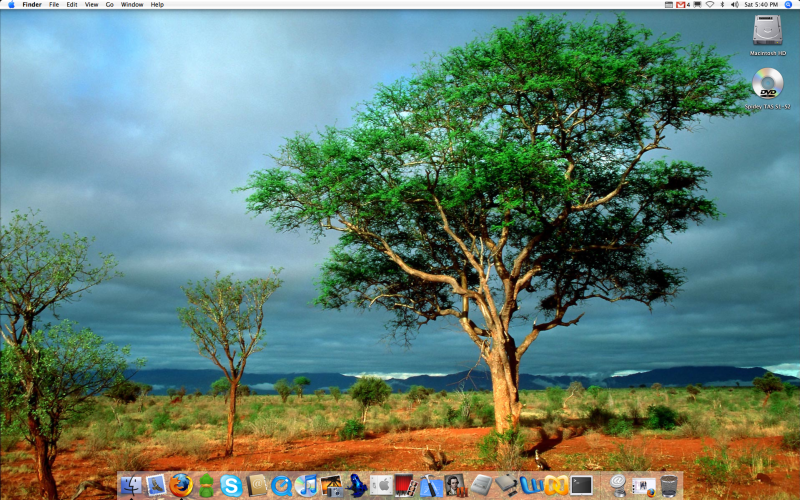Screen dimensions: 800x500
Task: Open Finder from the dock
Action: (131, 485)
